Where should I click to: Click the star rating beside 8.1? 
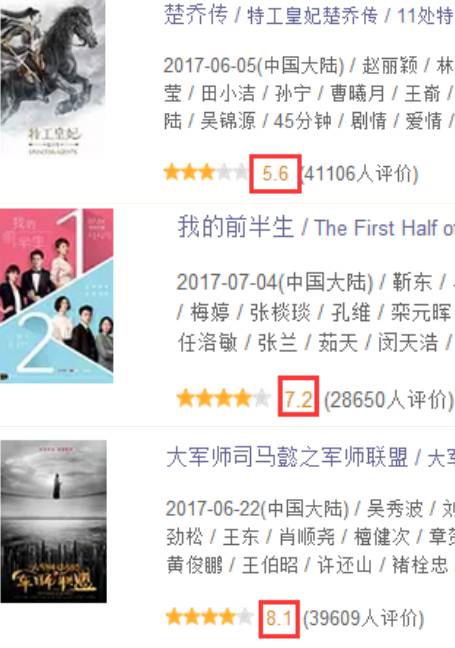tap(209, 617)
